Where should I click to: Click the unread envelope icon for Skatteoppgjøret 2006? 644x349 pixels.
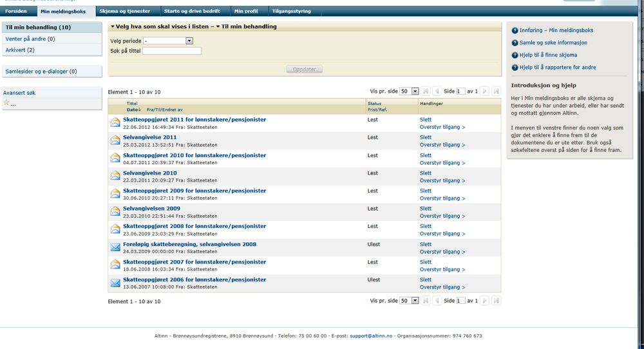115,283
